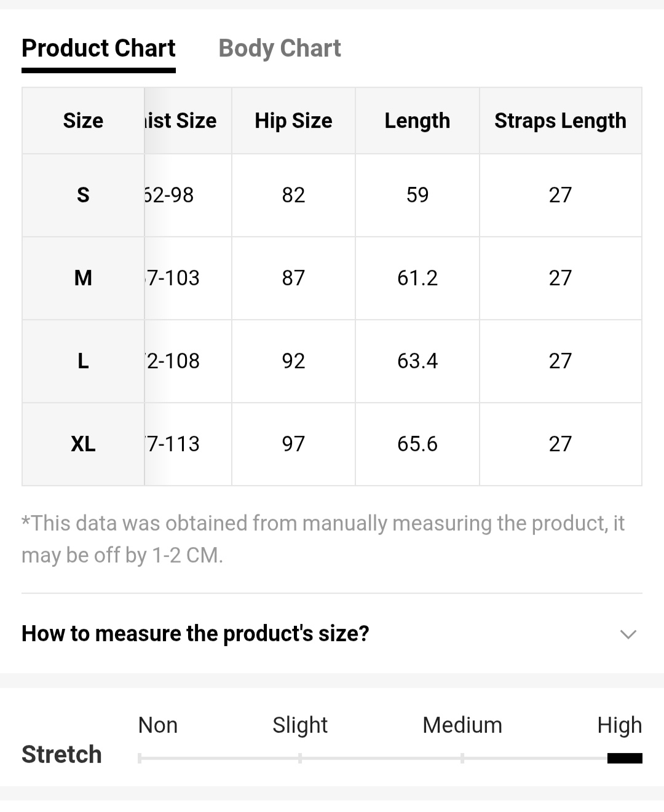This screenshot has width=664, height=812.
Task: Select the Product Chart tab
Action: tap(98, 48)
